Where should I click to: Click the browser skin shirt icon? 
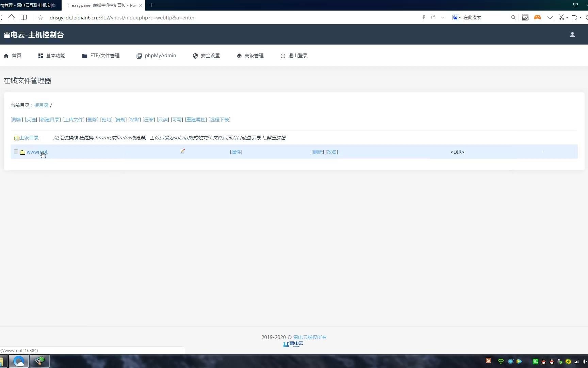click(575, 5)
